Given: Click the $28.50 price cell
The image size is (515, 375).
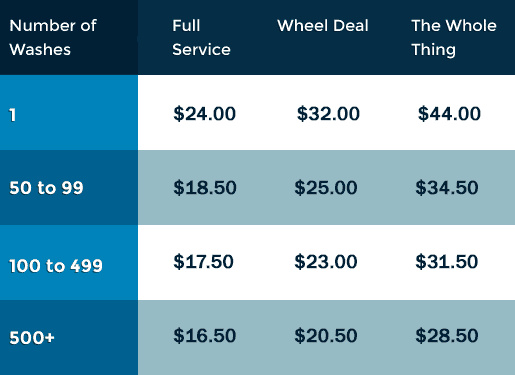Looking at the screenshot, I should [447, 335].
